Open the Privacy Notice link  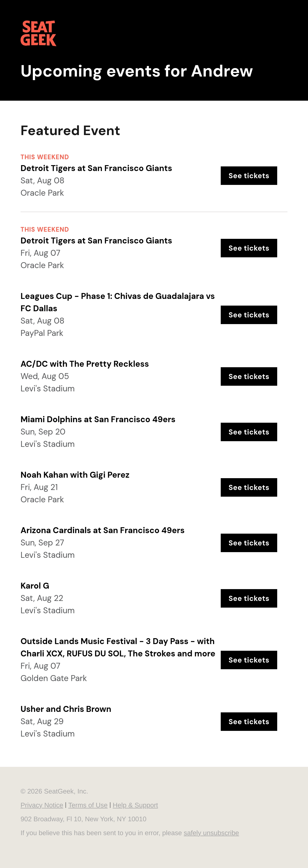tap(42, 805)
